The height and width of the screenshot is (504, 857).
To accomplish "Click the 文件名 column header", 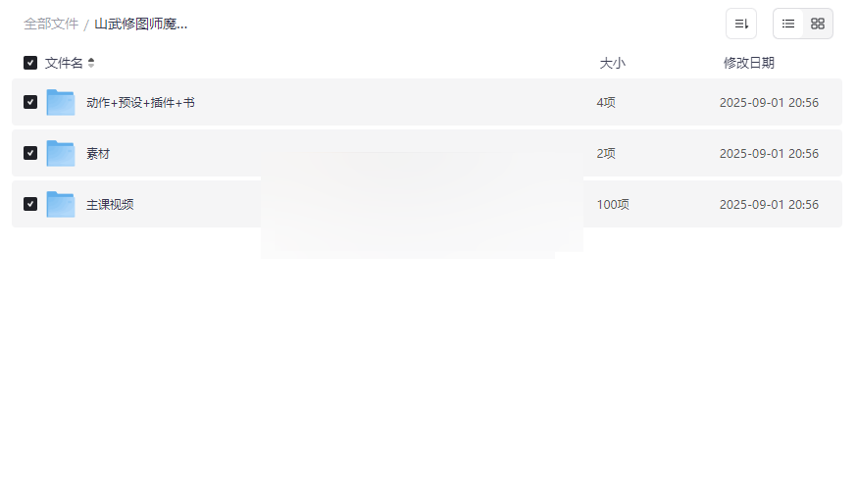I will [64, 63].
